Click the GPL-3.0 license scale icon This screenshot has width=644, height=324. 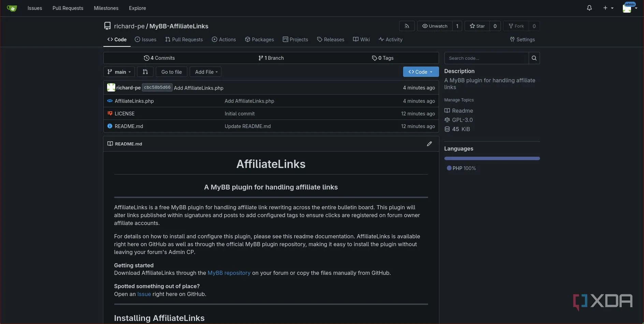[447, 120]
